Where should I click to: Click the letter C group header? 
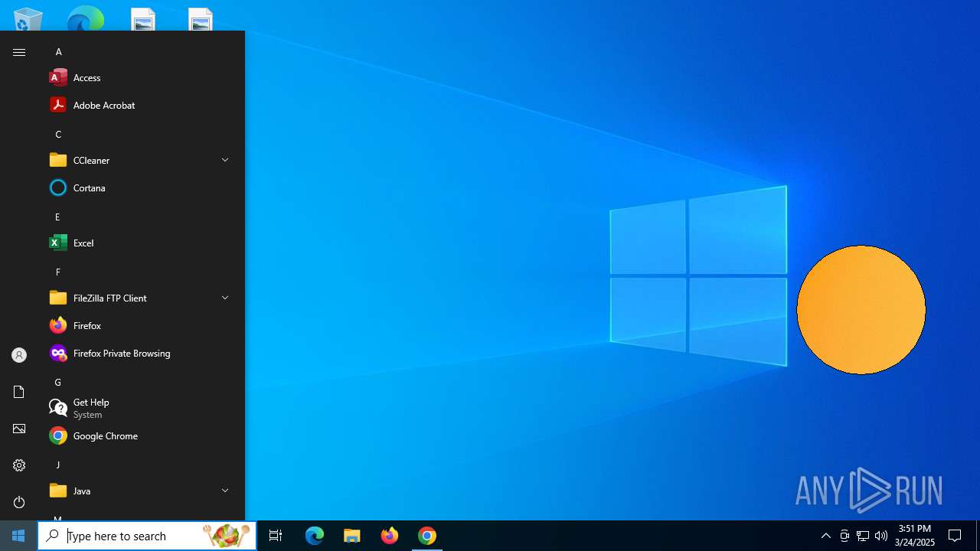[x=58, y=135]
